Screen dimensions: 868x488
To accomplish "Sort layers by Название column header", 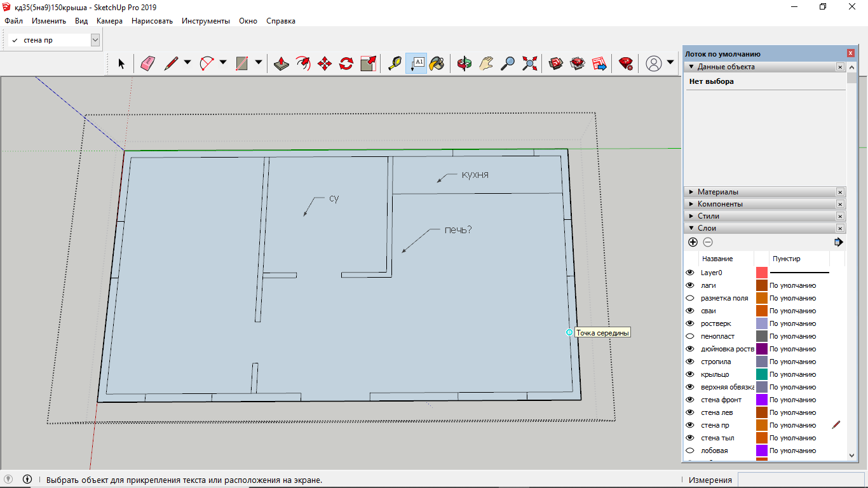I will 717,259.
